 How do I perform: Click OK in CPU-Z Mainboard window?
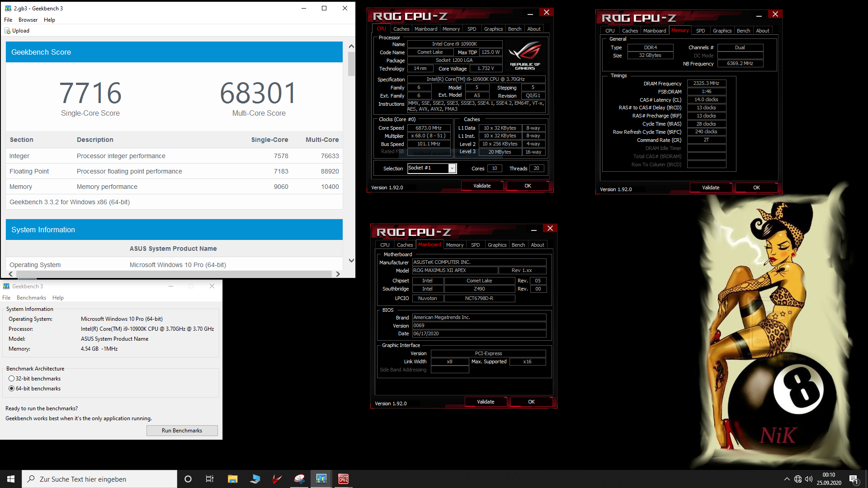coord(531,402)
